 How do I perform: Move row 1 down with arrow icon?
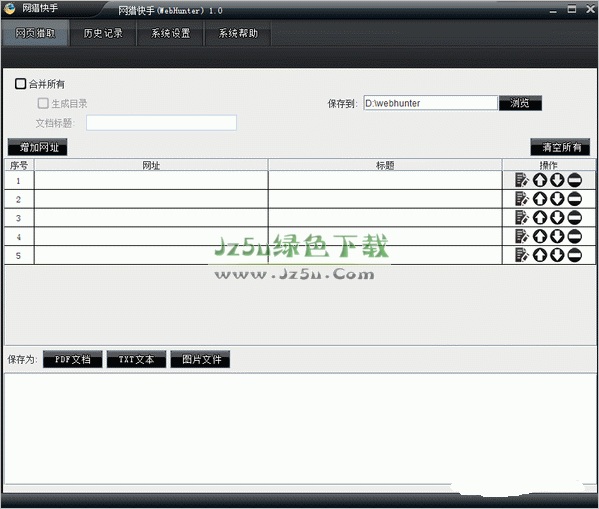[x=557, y=180]
